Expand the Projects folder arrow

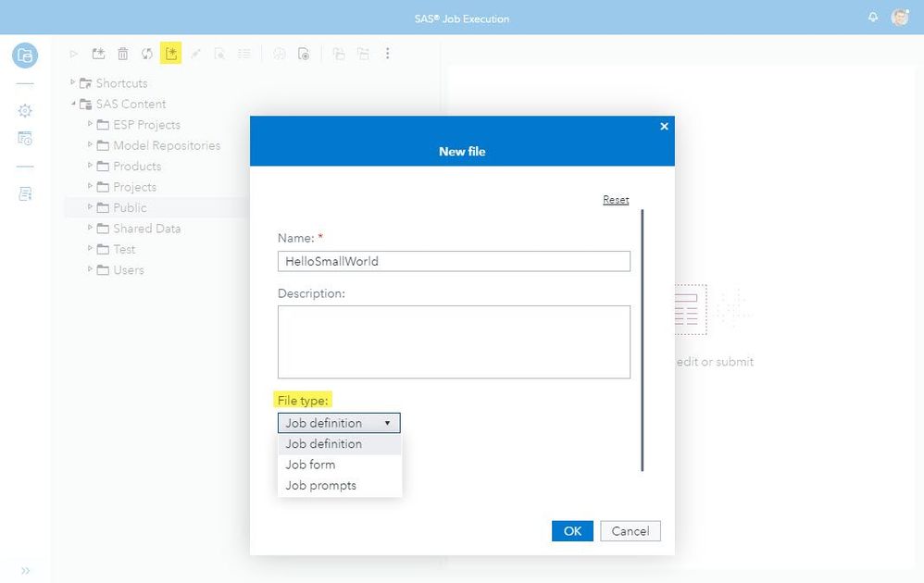point(90,186)
